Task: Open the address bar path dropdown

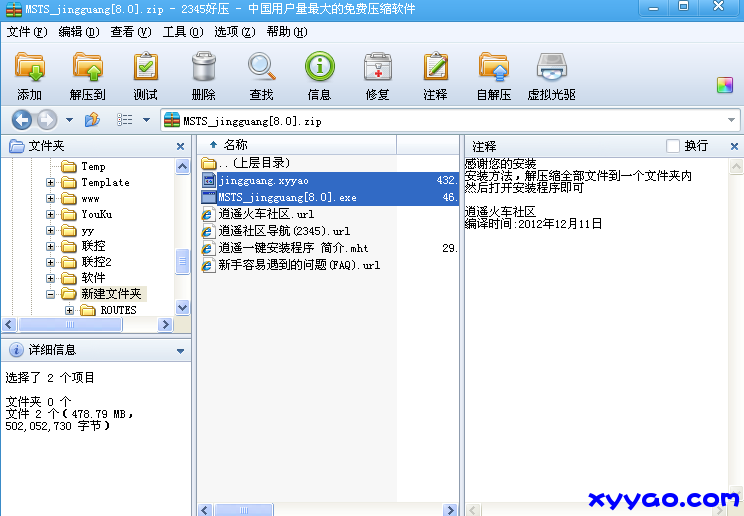Action: (732, 121)
